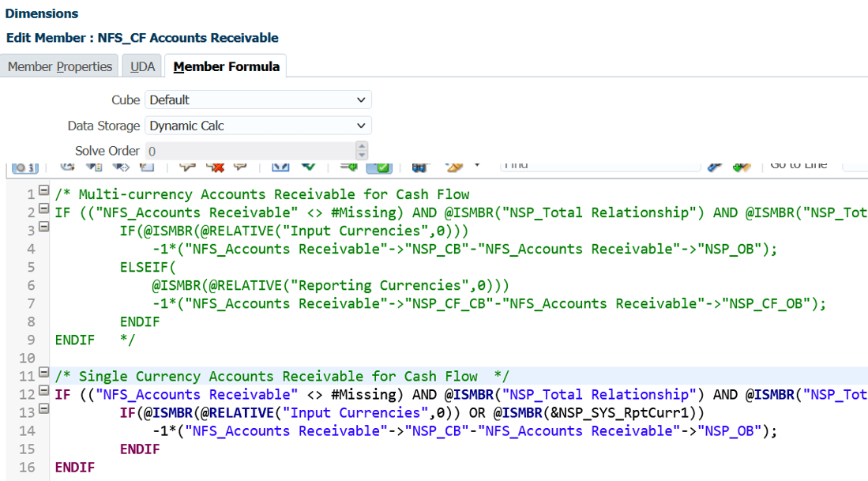Viewport: 868px width, 481px height.
Task: Click the green arrow wrap icon
Action: 349,166
